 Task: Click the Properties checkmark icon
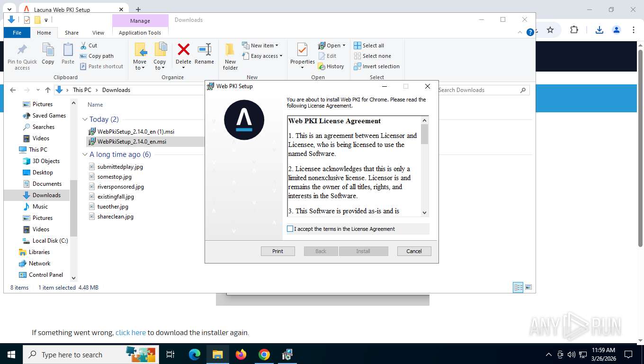click(x=302, y=50)
